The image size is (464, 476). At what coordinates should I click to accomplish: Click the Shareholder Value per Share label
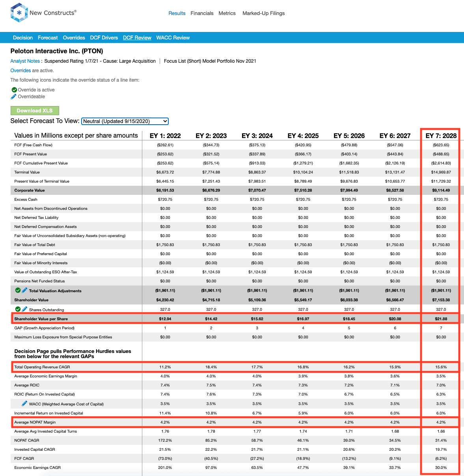click(41, 319)
